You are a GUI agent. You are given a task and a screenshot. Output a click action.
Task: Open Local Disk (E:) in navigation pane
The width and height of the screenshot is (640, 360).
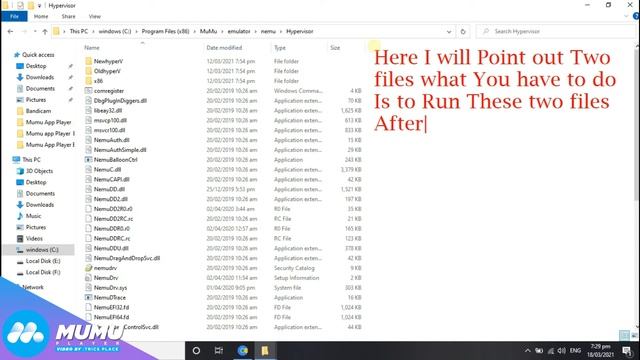tap(43, 261)
